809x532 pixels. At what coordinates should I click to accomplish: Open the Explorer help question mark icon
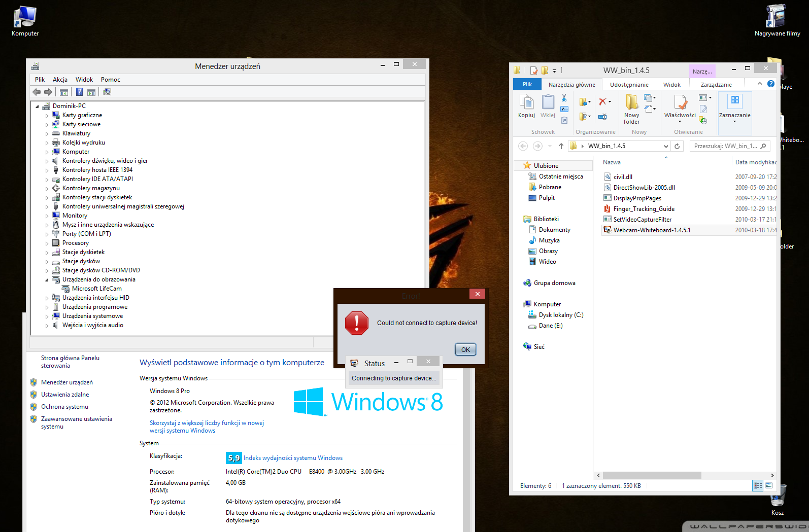coord(771,84)
